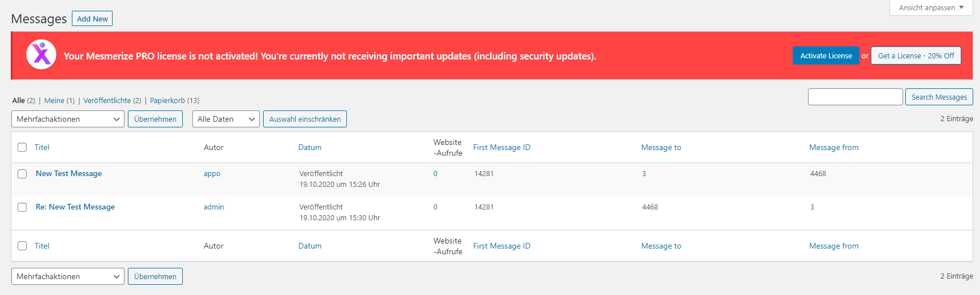Sort by Titel in the table footer
Image resolution: width=980 pixels, height=295 pixels.
click(x=42, y=246)
